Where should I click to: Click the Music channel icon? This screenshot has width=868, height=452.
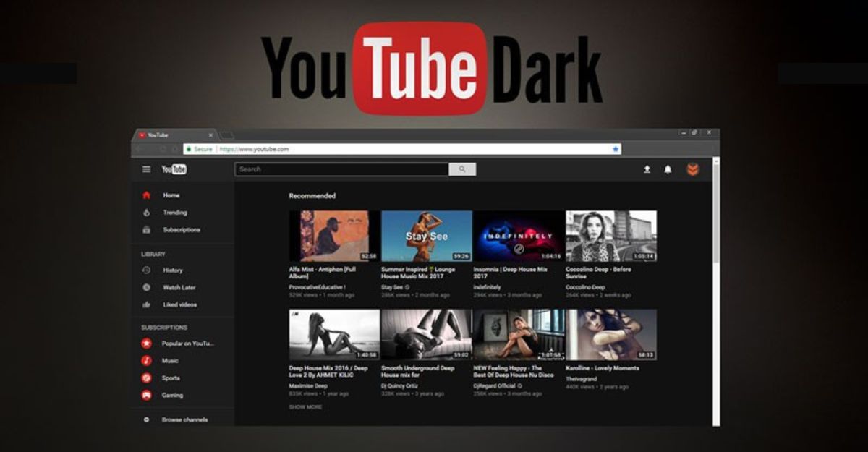[146, 361]
